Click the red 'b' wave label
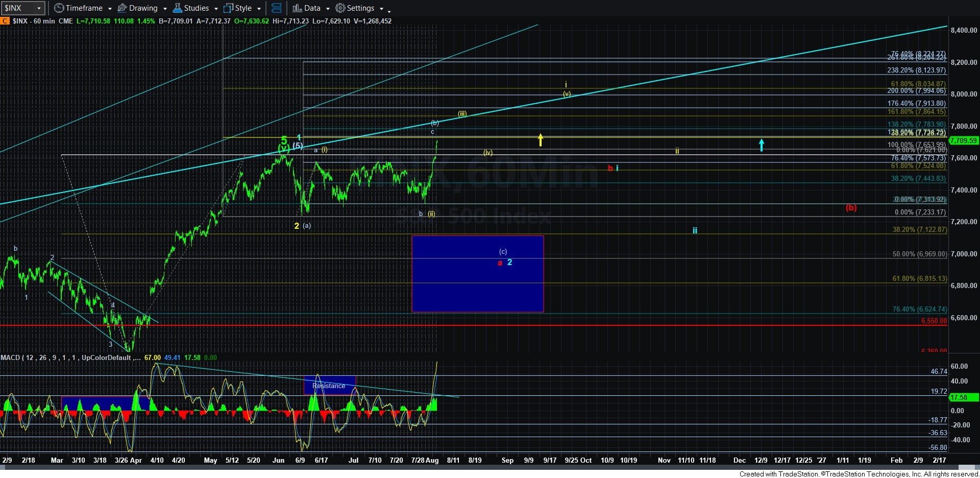Viewport: 980px width, 478px height. click(x=610, y=168)
